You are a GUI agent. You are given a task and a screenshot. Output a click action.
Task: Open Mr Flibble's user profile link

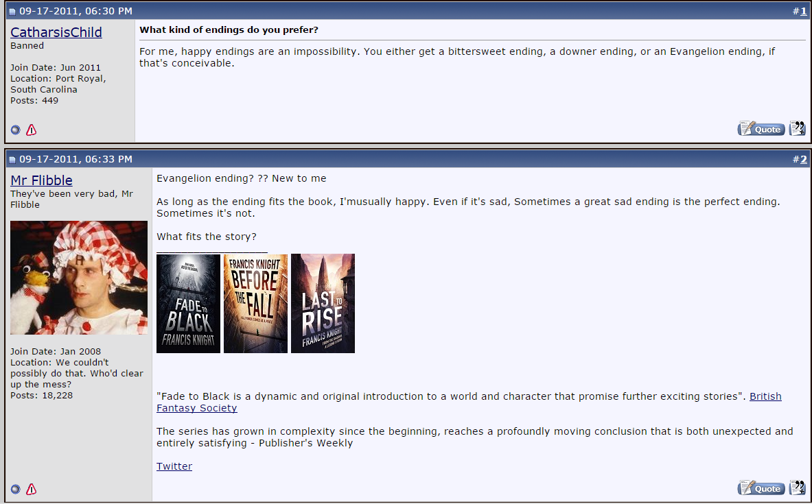click(x=41, y=180)
